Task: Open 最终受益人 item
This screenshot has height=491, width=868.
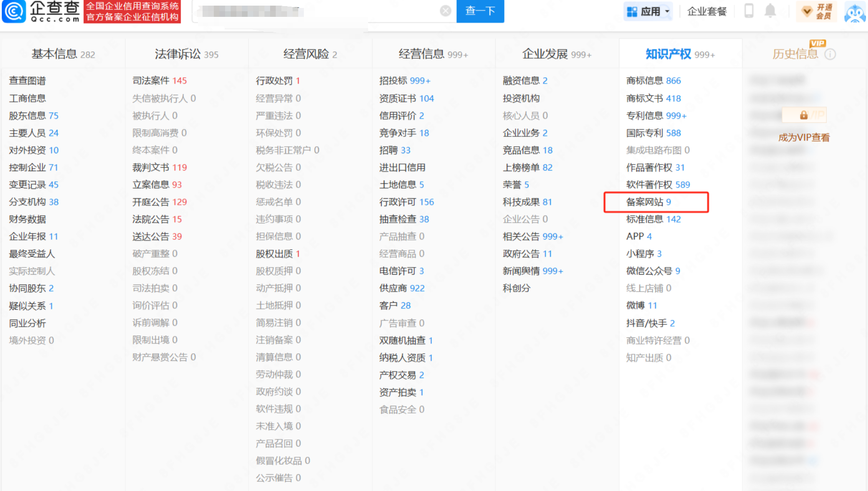Action: click(32, 254)
